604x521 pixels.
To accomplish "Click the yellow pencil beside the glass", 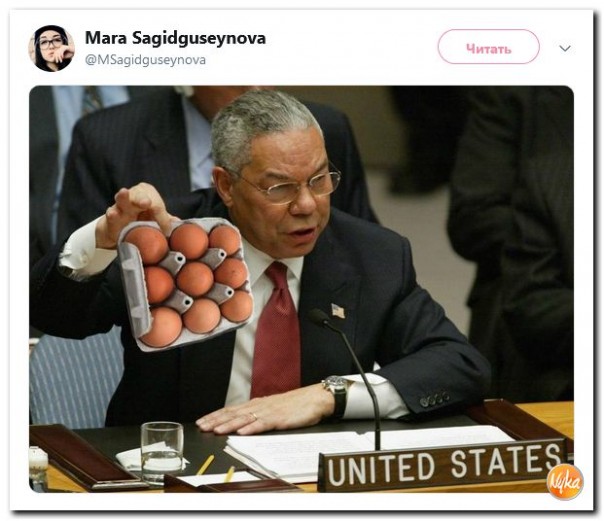I will 206,464.
